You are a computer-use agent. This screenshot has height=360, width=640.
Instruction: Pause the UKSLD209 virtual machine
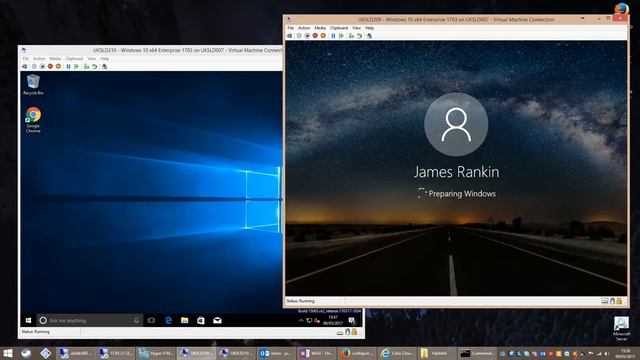pyautogui.click(x=333, y=36)
